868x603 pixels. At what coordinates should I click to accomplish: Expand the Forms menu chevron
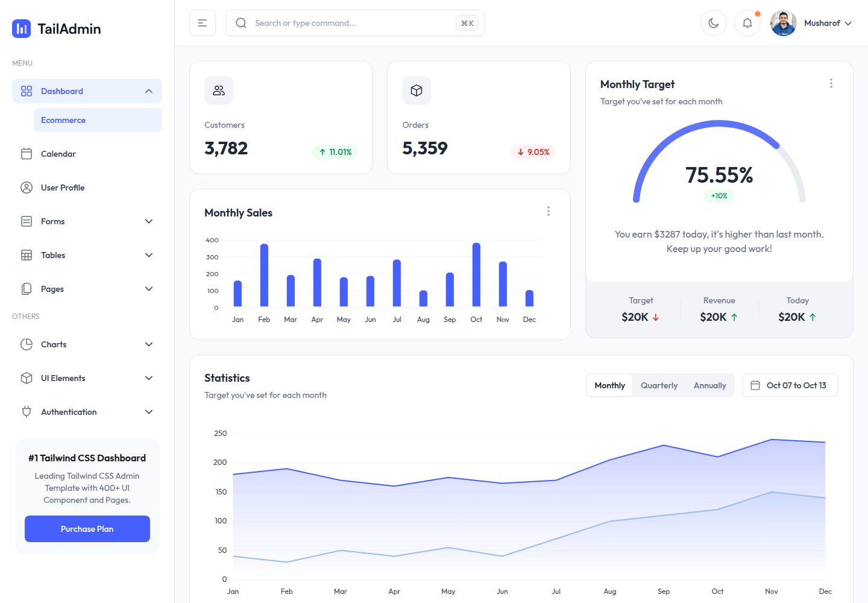click(149, 221)
